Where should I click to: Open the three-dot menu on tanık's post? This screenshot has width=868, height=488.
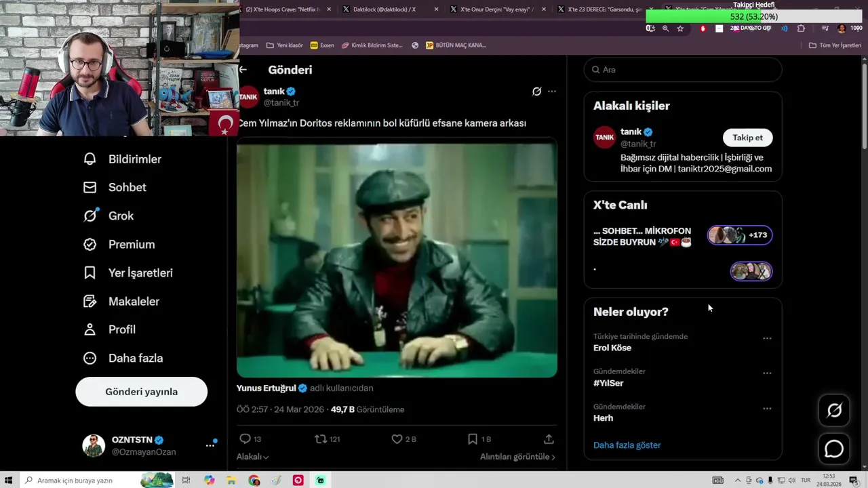[x=552, y=91]
